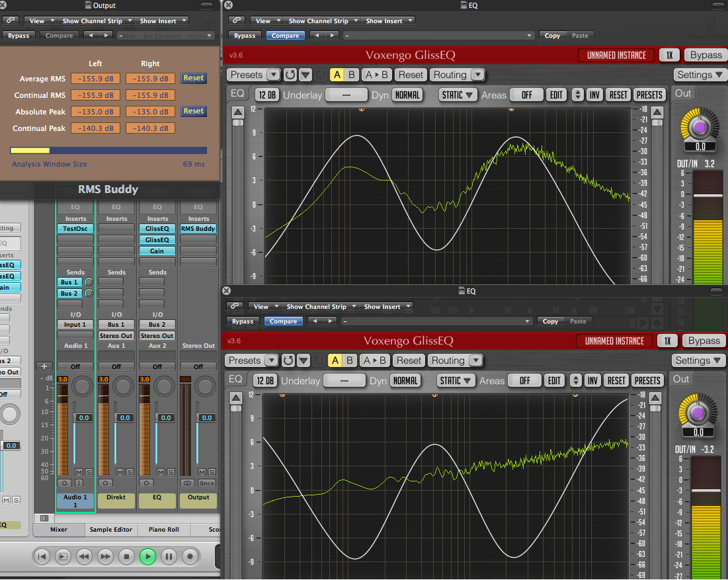Screen dimensions: 728x580
Task: Open the Presets dropdown arrow in top GlissEQ
Action: 274,75
